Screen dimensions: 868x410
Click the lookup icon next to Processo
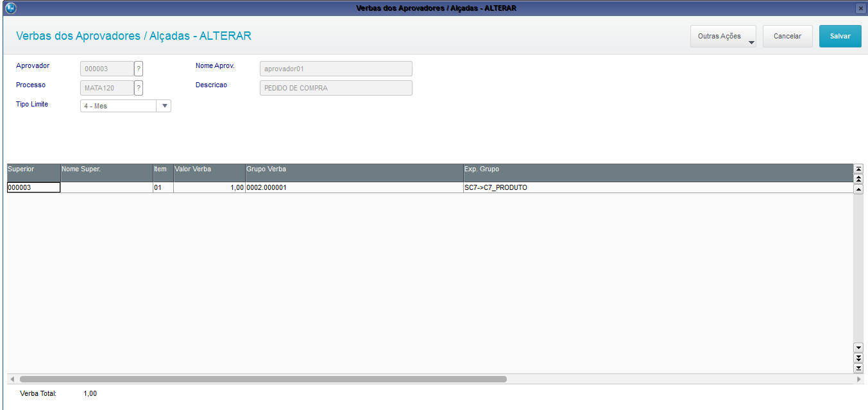pyautogui.click(x=138, y=88)
